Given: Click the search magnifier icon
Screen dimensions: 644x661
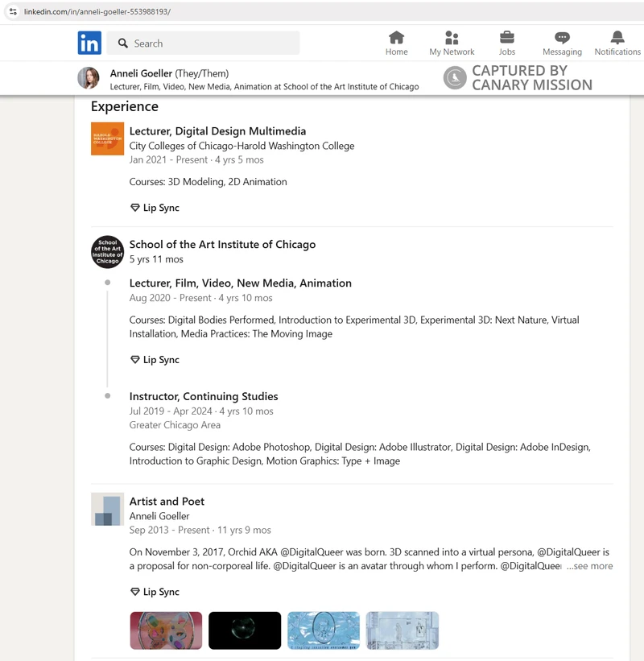Looking at the screenshot, I should point(122,43).
